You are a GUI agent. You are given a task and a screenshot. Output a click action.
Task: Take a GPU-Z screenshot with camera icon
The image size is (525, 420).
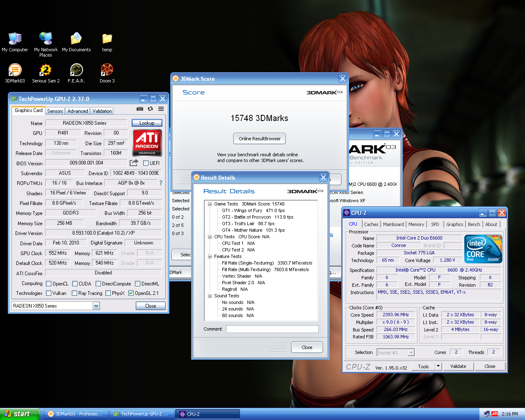tap(140, 109)
